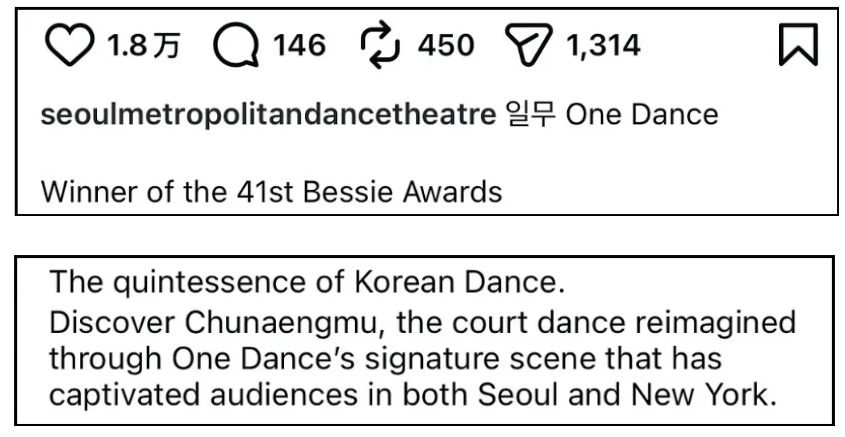Click the 450 reposts count

tap(446, 45)
